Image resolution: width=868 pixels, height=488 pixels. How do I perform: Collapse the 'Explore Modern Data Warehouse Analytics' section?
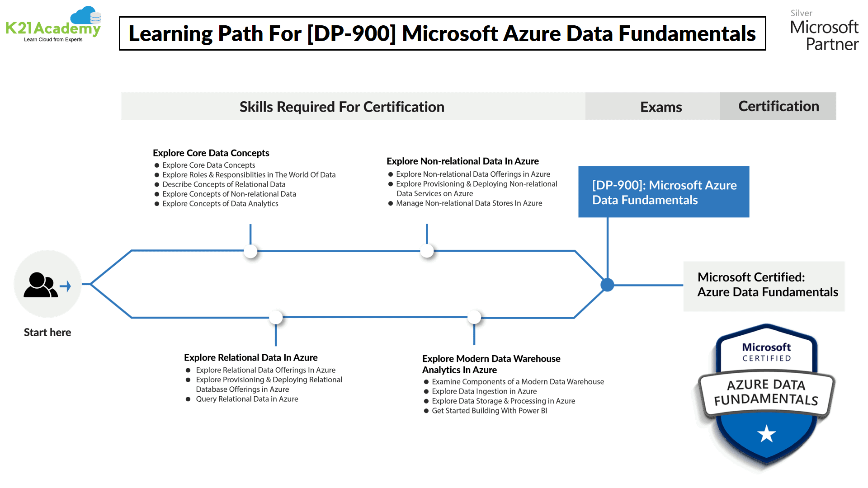491,364
